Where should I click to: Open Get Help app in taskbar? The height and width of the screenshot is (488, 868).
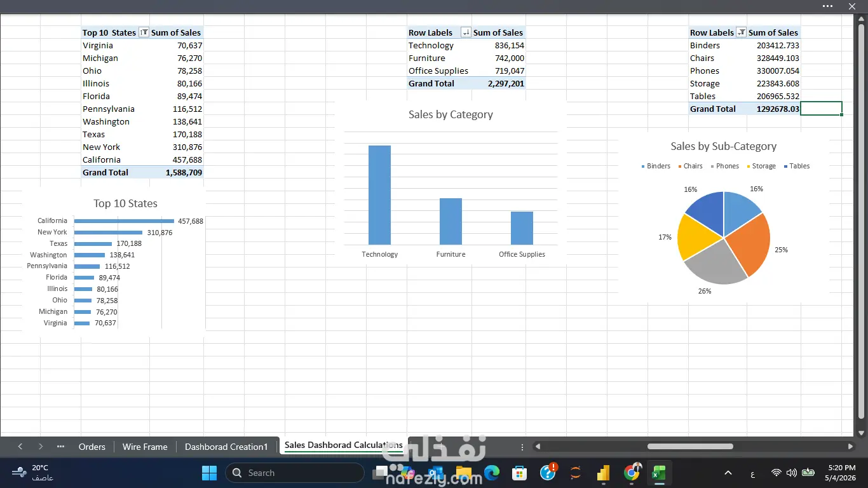coord(548,473)
